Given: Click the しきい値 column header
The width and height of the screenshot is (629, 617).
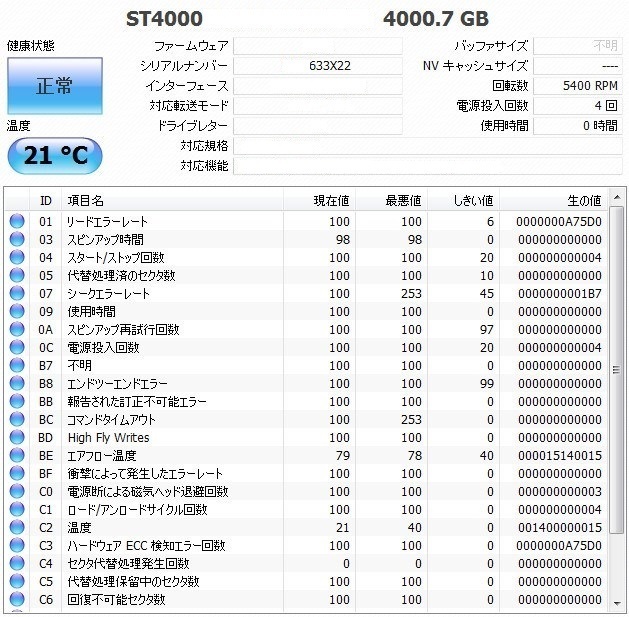Looking at the screenshot, I should pos(464,200).
